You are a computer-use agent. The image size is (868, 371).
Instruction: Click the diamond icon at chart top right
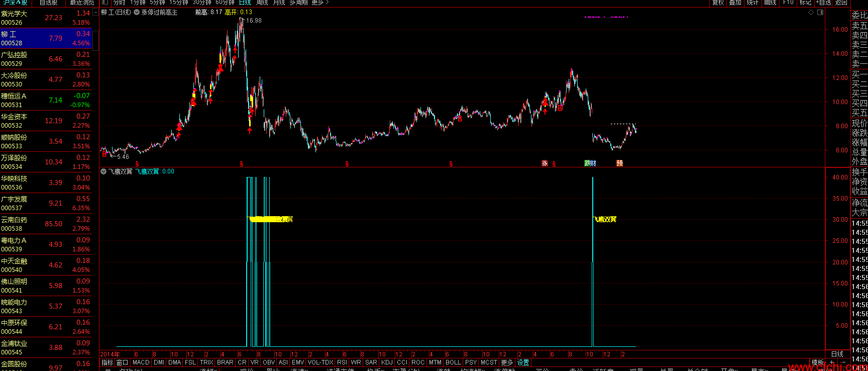point(811,12)
